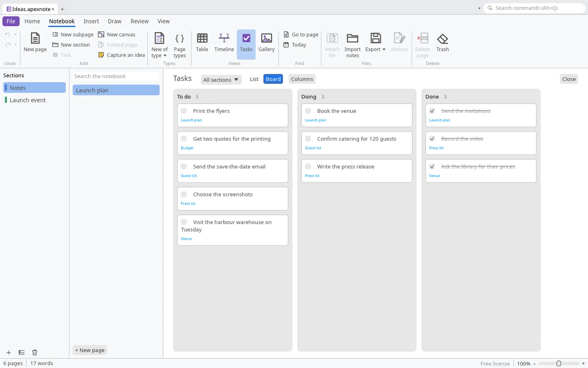Open the Table view

point(202,42)
